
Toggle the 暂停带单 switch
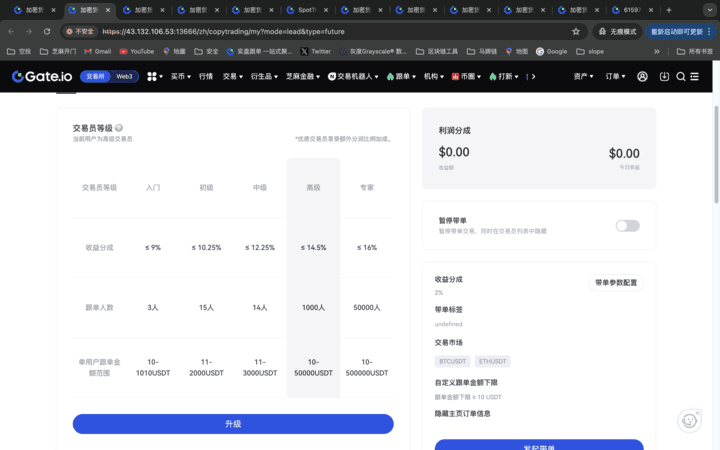(x=627, y=226)
